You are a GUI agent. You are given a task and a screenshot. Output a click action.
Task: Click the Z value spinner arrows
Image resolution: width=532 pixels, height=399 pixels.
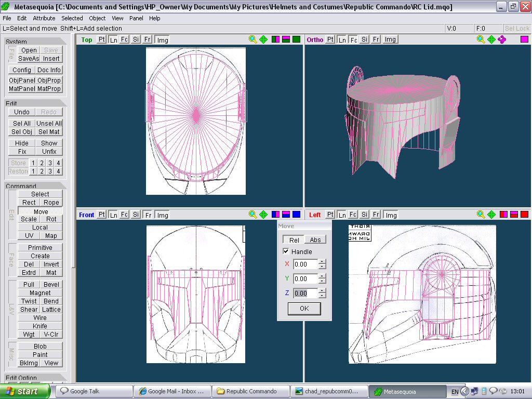(x=322, y=293)
